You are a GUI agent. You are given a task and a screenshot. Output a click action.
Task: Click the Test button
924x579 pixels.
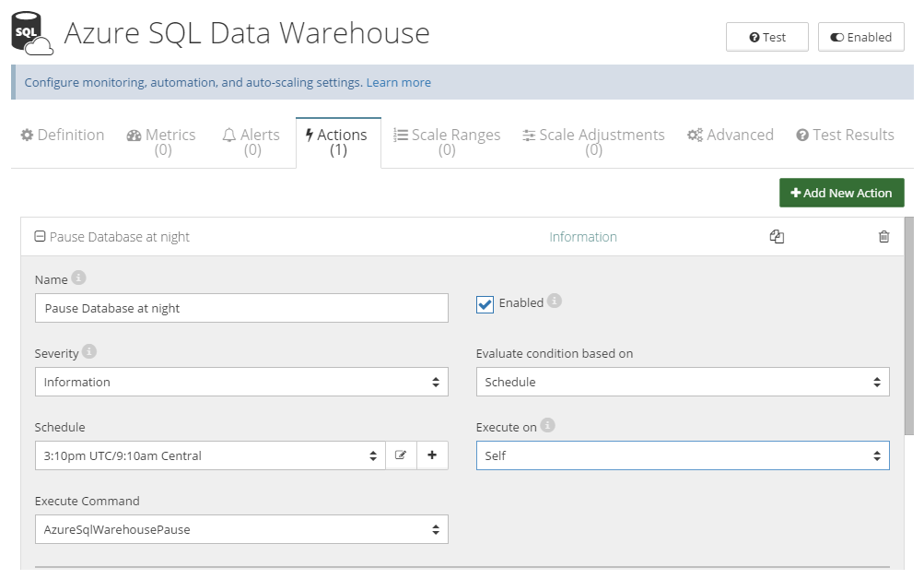(766, 37)
